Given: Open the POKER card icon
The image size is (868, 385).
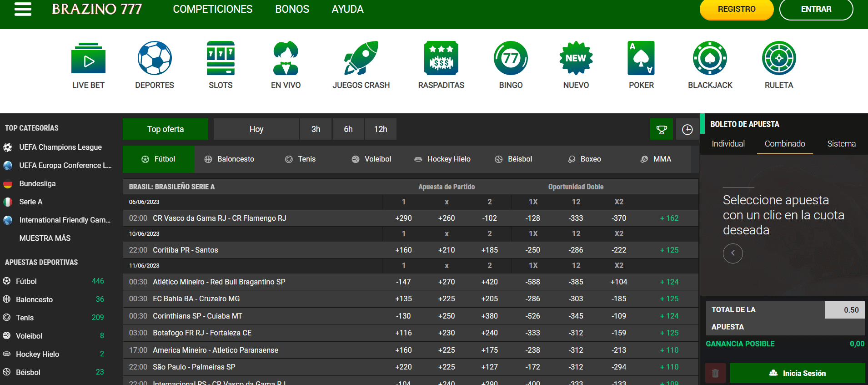Looking at the screenshot, I should pos(641,58).
